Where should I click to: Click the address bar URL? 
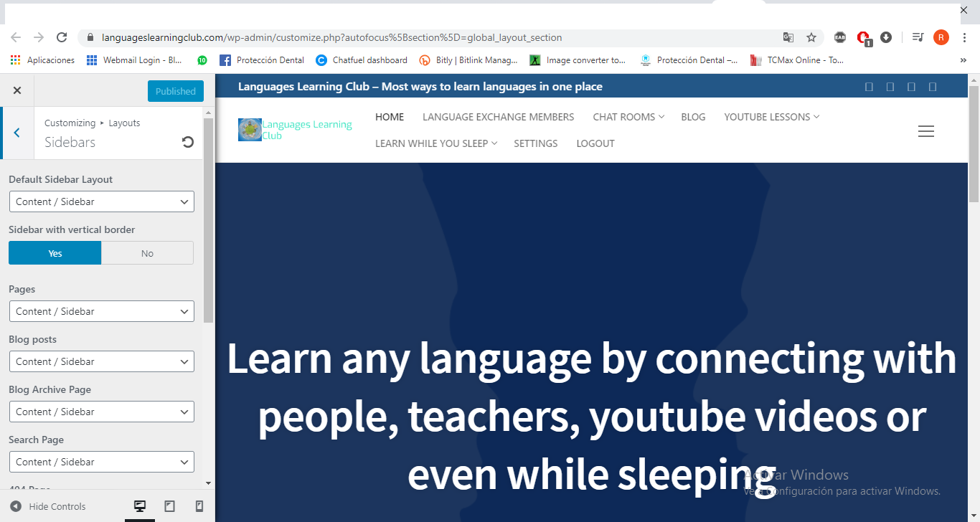pos(331,37)
